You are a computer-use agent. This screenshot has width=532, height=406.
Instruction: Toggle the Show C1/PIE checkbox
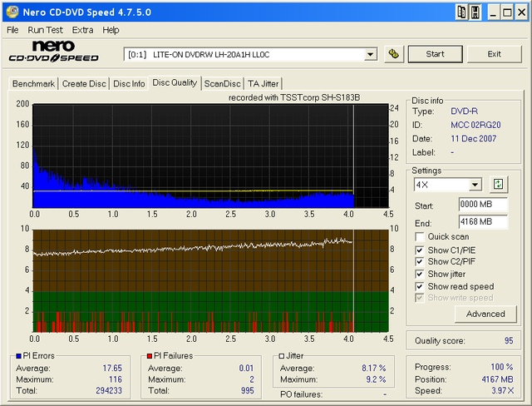tap(420, 250)
